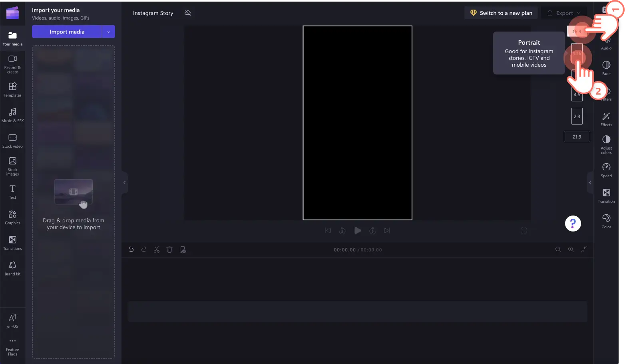Click the Clipchamp logo icon
The image size is (625, 364).
pos(13,13)
